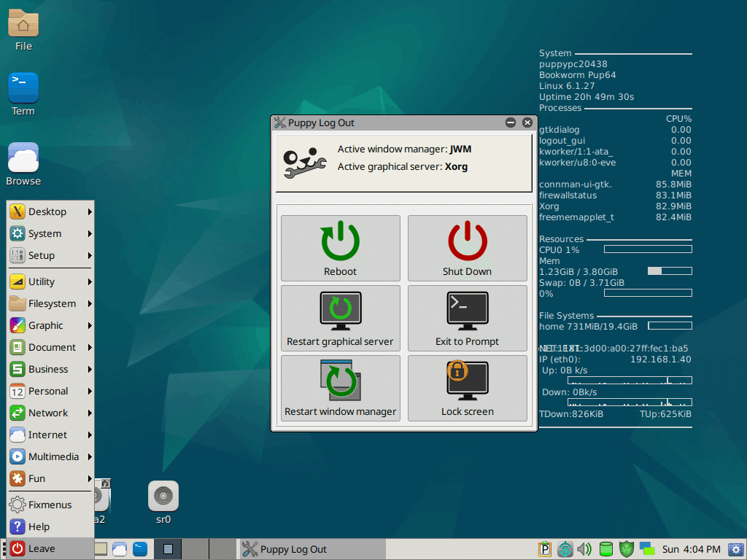Minimize the Puppy Log Out window
747x560 pixels.
511,122
